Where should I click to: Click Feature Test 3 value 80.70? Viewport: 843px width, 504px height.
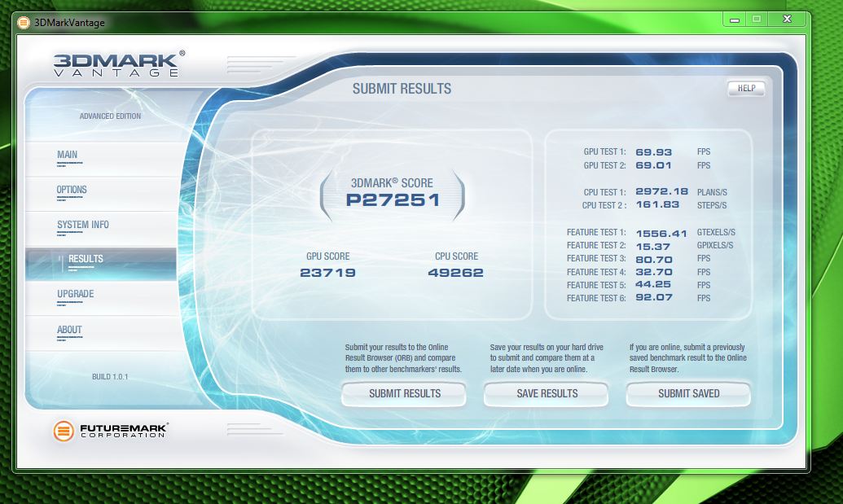[654, 260]
